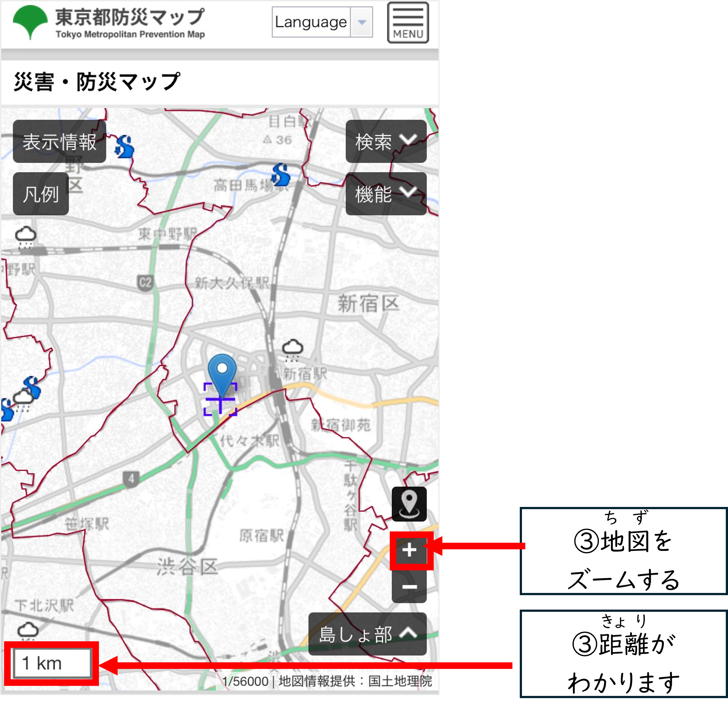Click the blue S river icon near 高田馬場

click(x=281, y=175)
